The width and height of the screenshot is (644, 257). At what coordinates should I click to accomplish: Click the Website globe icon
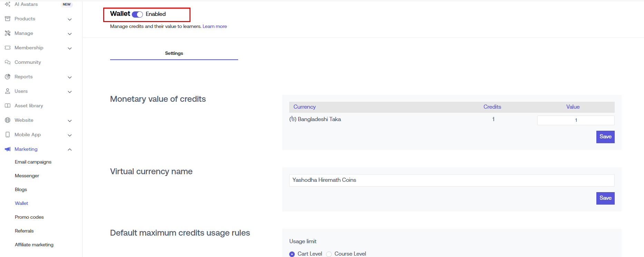pyautogui.click(x=8, y=120)
